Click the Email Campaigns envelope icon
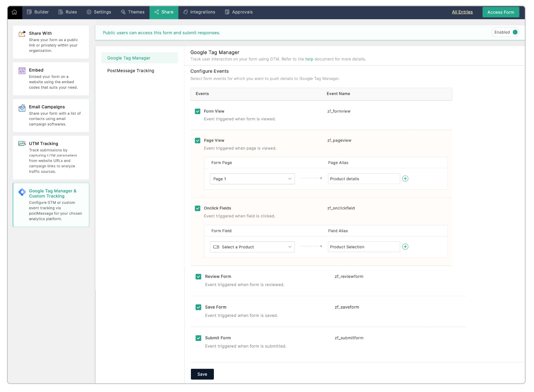 coord(22,108)
